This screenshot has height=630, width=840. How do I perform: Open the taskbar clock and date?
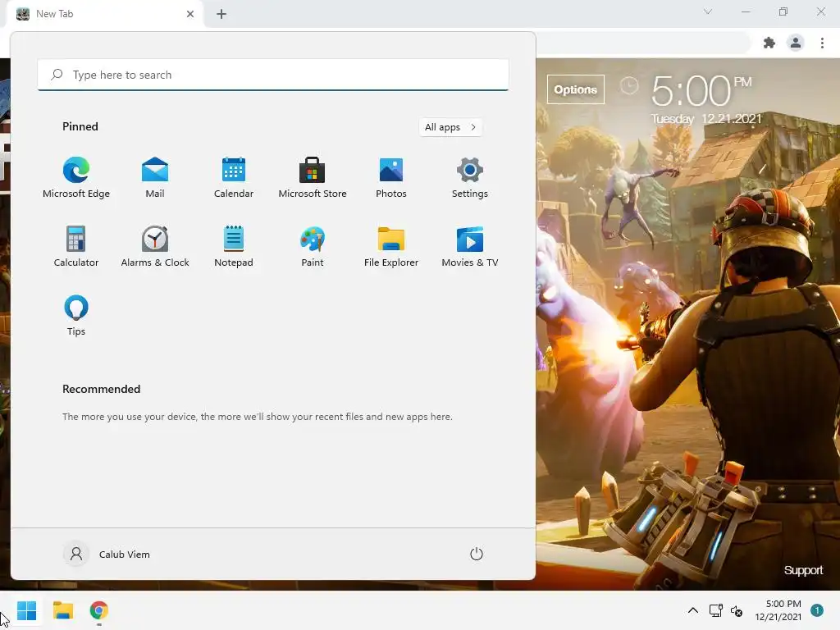pyautogui.click(x=778, y=610)
